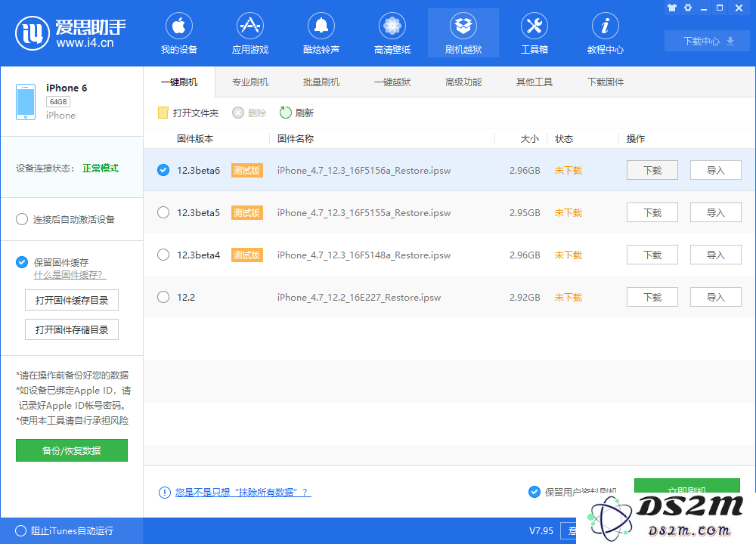Click 测试版 badge on 12.3beta5 row
The height and width of the screenshot is (544, 756).
pos(247,212)
